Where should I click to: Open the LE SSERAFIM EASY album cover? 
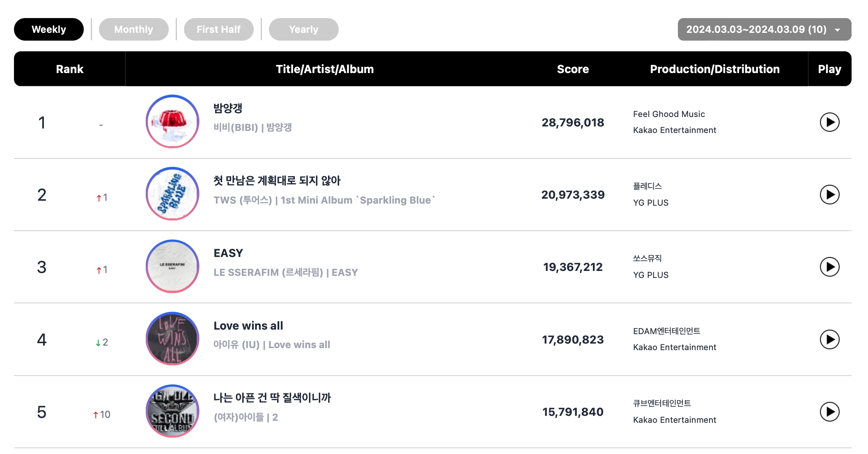coord(172,266)
